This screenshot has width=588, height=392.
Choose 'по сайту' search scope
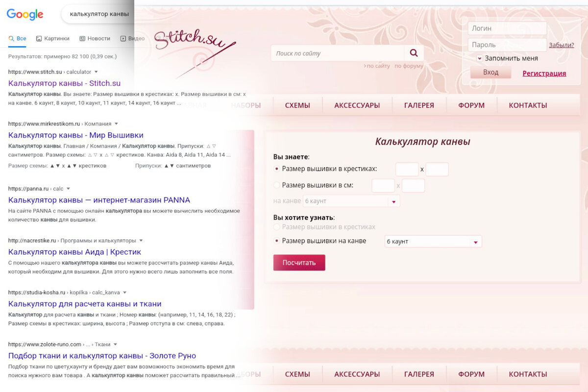click(x=377, y=66)
